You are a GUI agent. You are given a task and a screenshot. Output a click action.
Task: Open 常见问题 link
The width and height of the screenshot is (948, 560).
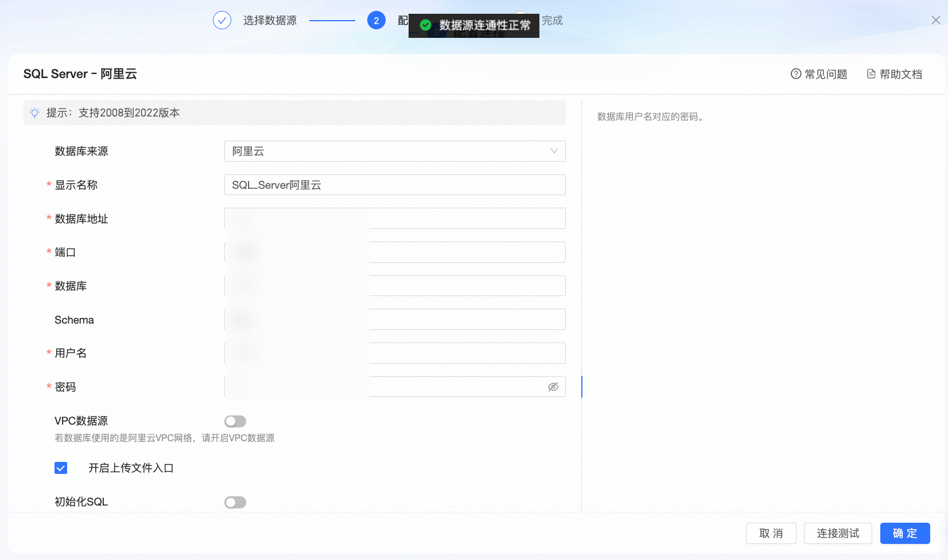[x=819, y=74]
